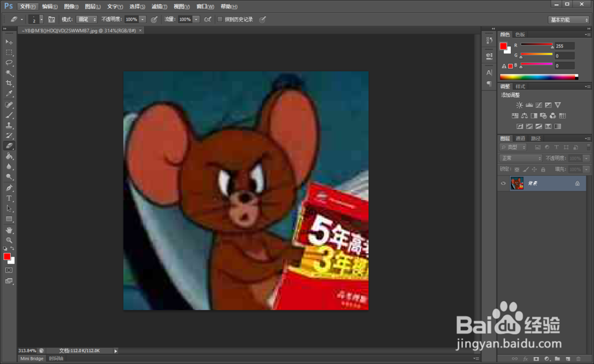Open the tool preset picker arrow
This screenshot has height=364, width=594.
click(x=21, y=20)
